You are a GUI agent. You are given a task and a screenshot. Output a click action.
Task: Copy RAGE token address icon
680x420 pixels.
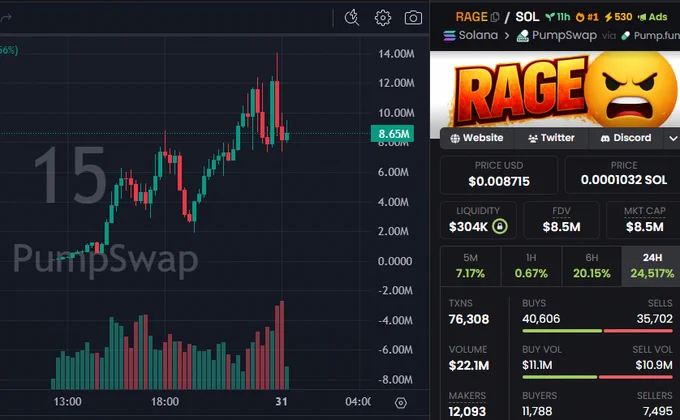495,17
